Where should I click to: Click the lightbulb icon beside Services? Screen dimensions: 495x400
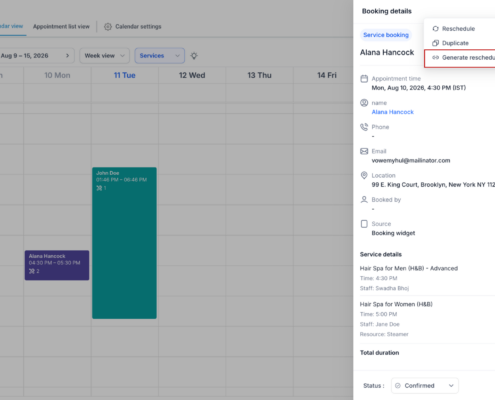pos(194,56)
